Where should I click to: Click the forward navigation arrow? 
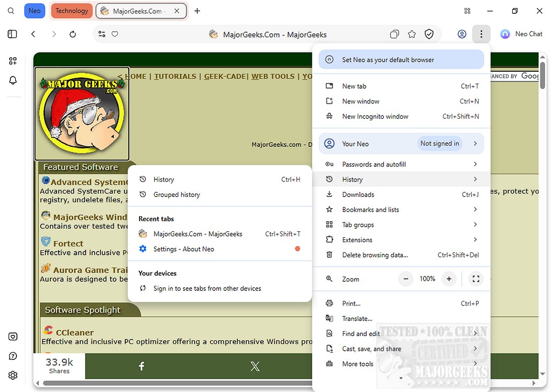[x=54, y=34]
